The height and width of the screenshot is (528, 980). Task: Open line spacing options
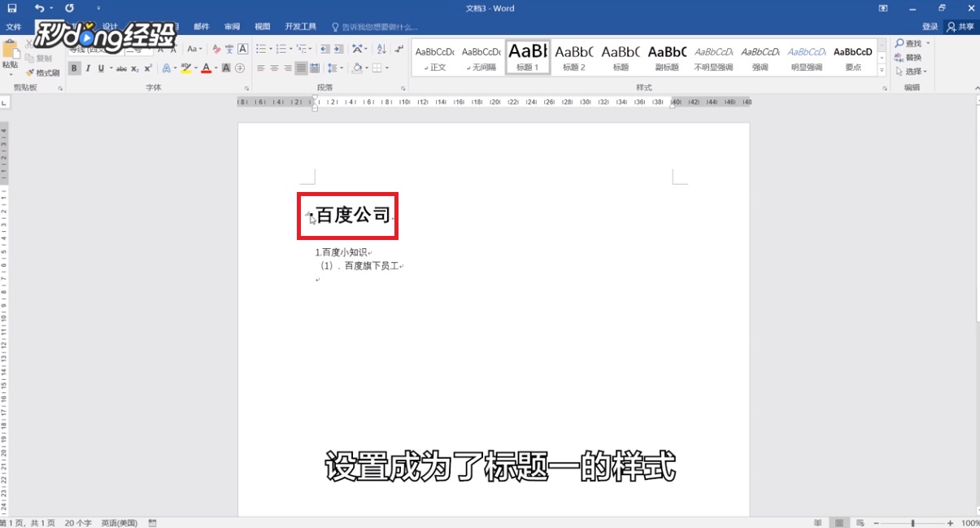(334, 68)
